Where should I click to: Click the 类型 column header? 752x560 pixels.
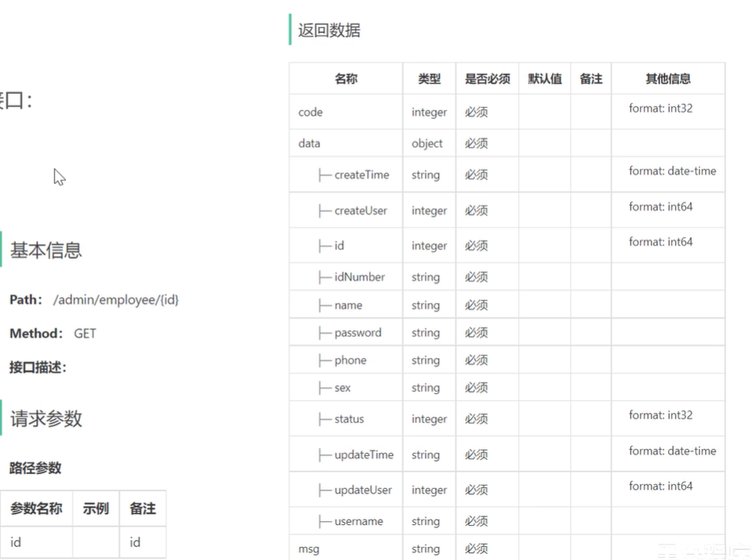coord(429,78)
